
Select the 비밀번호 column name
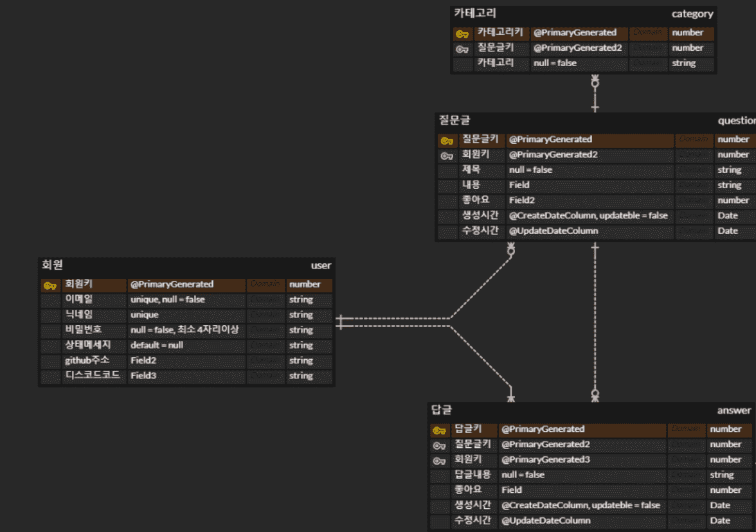[x=84, y=330]
